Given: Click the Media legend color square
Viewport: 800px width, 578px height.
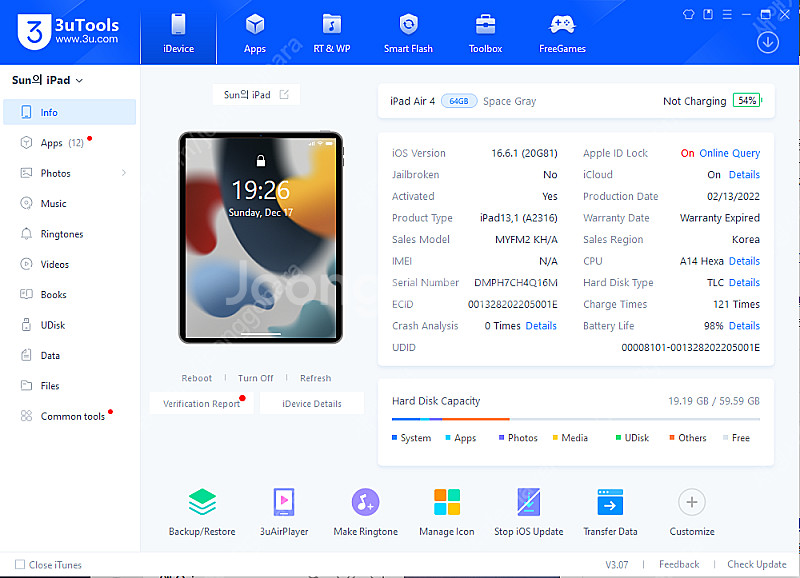Looking at the screenshot, I should [x=555, y=437].
